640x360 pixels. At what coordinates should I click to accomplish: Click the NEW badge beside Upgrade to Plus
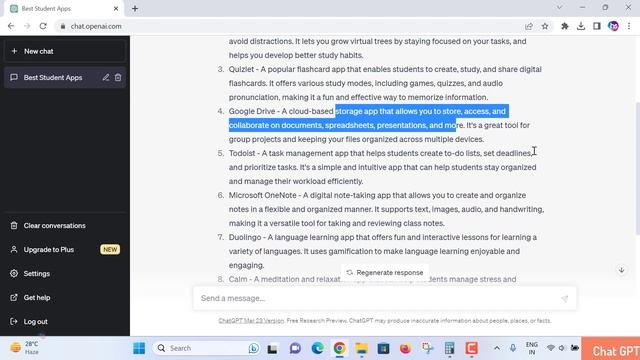(110, 249)
